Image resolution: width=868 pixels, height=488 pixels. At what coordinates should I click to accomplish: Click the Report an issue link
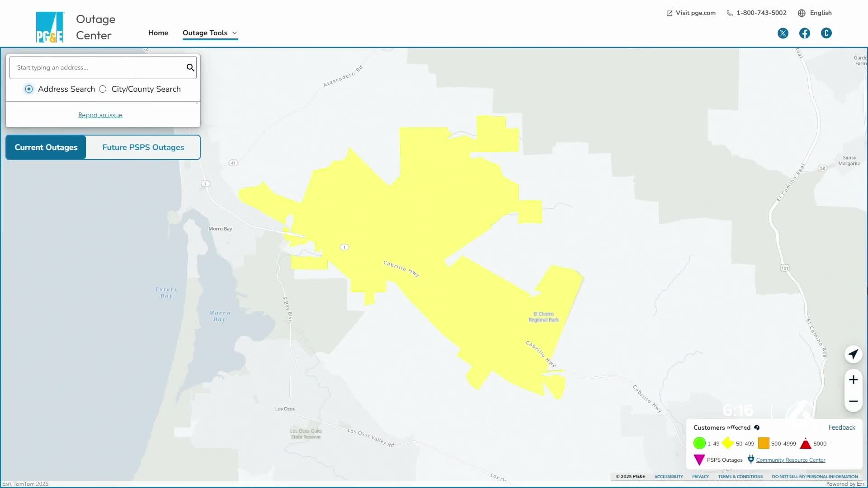tap(100, 115)
